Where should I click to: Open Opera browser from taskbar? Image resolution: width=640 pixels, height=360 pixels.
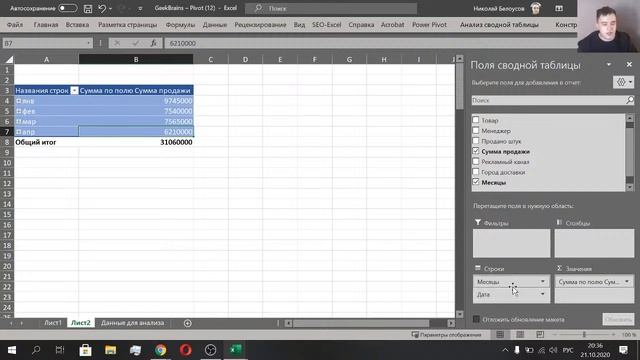pos(186,350)
